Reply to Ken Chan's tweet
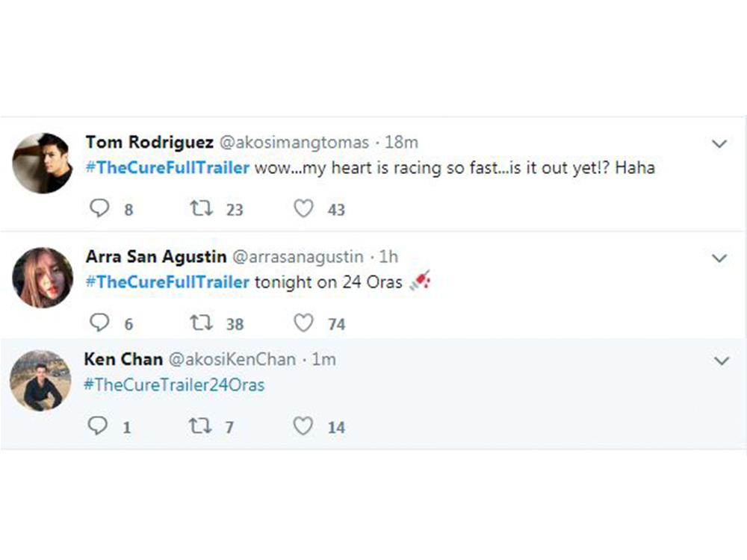Viewport: 747px width, 560px height. pos(98,426)
